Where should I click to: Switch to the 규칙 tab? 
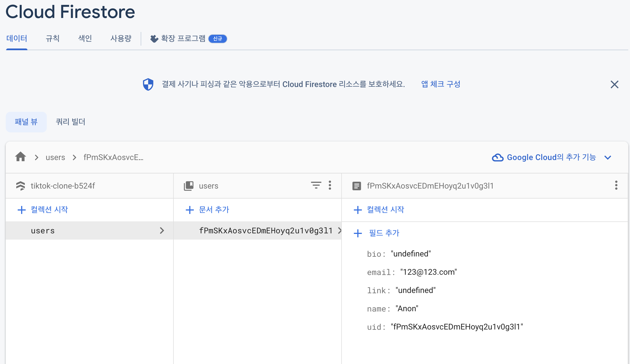point(52,39)
